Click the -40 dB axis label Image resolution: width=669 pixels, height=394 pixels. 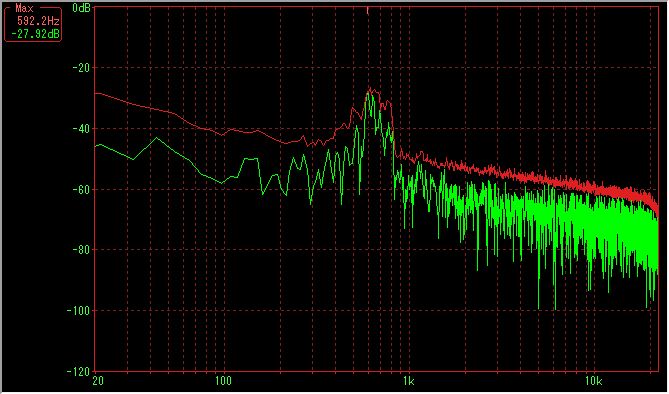pos(81,128)
